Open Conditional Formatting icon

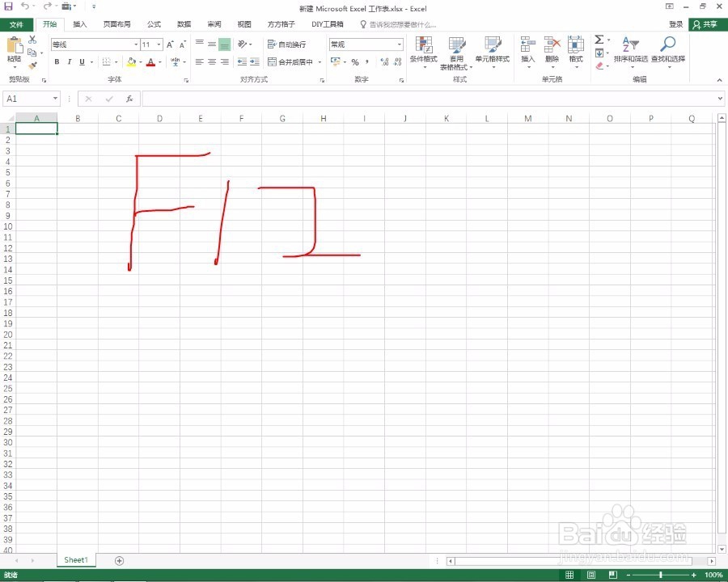coord(424,45)
